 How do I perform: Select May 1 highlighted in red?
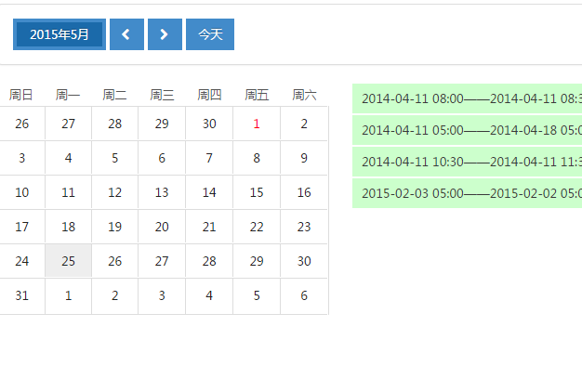(x=257, y=124)
